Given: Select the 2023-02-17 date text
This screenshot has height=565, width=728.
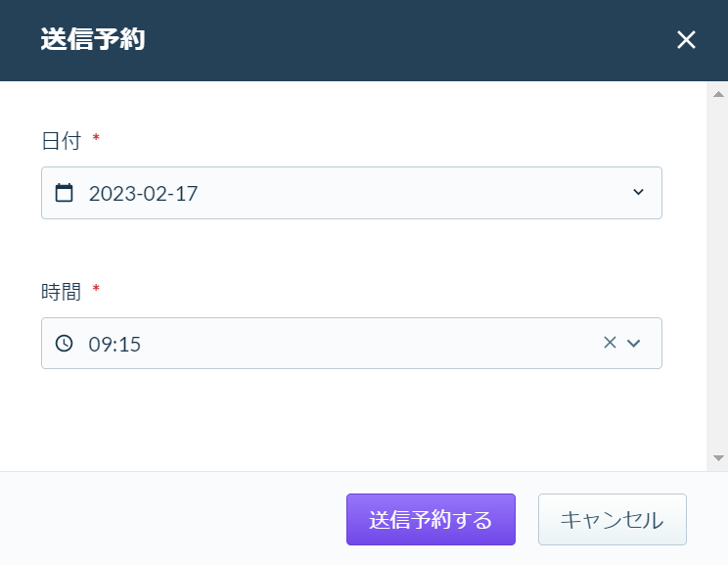Looking at the screenshot, I should (x=143, y=194).
